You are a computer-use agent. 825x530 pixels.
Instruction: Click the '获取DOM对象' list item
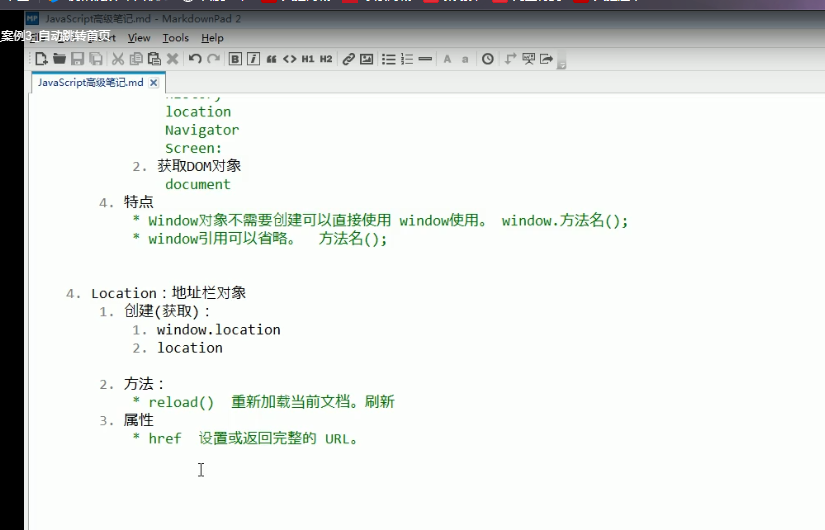199,166
